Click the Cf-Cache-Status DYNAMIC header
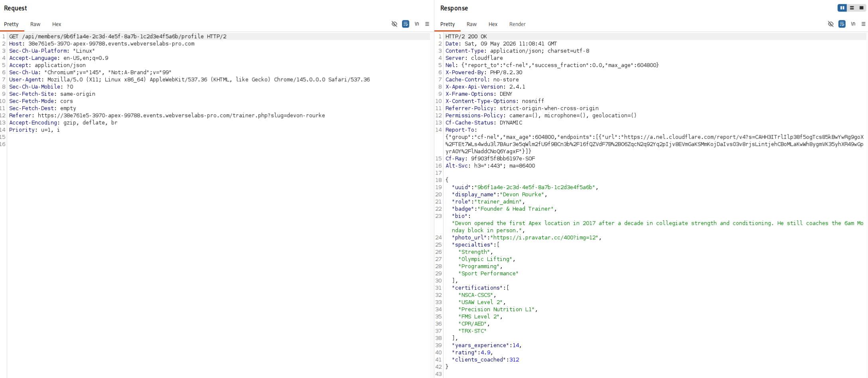 [484, 122]
